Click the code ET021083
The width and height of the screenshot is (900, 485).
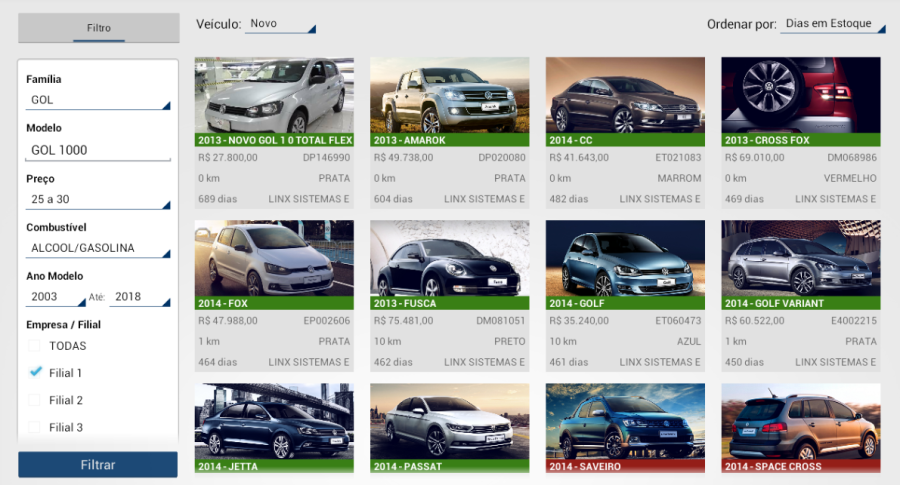678,157
